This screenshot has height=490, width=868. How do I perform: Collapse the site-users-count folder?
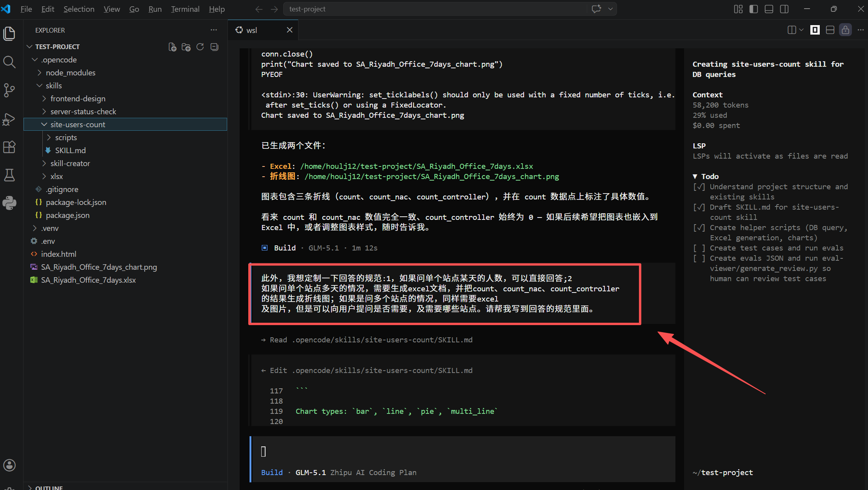44,124
